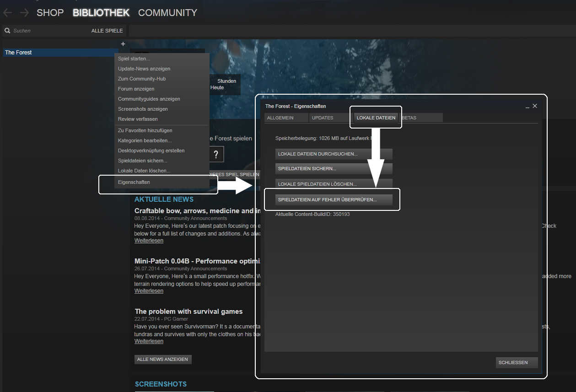Switch to the LOKALE DATEIEN tab
Viewport: 576px width, 392px height.
point(376,118)
